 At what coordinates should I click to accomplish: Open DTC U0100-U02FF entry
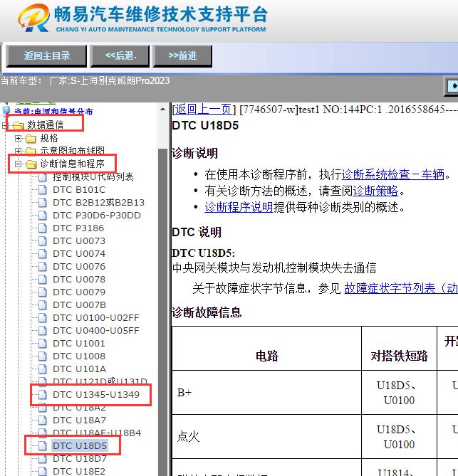click(x=96, y=318)
